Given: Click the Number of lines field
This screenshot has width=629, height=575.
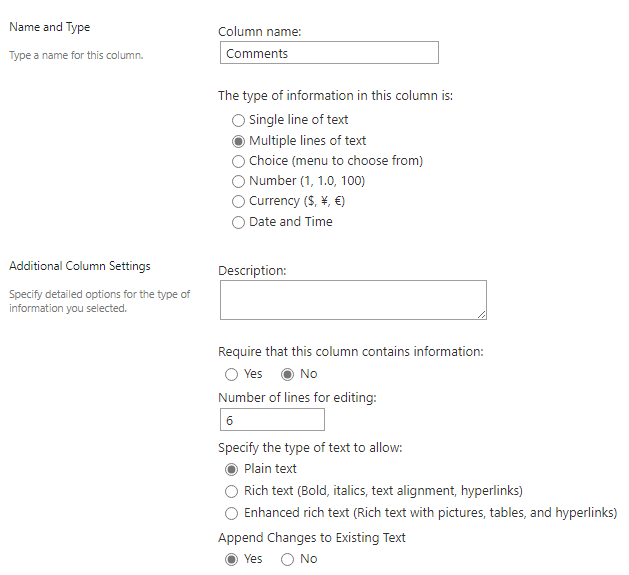Looking at the screenshot, I should click(271, 420).
